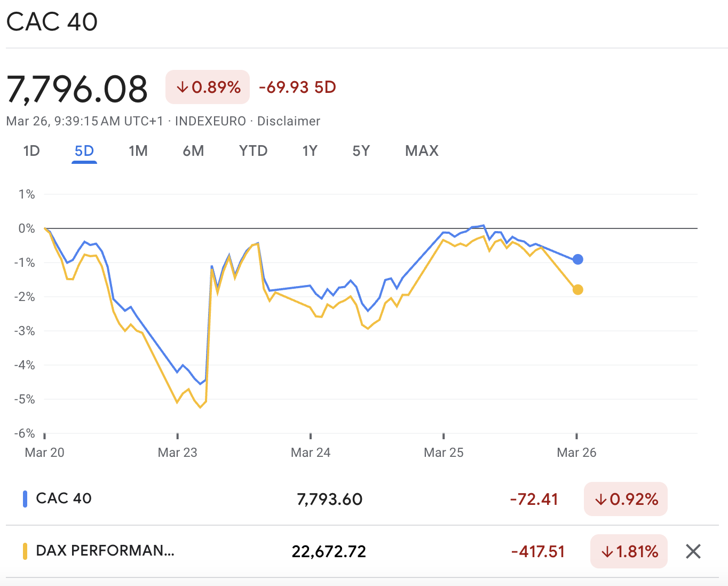Click the blue endpoint dot on the CAC 40 line

[578, 259]
